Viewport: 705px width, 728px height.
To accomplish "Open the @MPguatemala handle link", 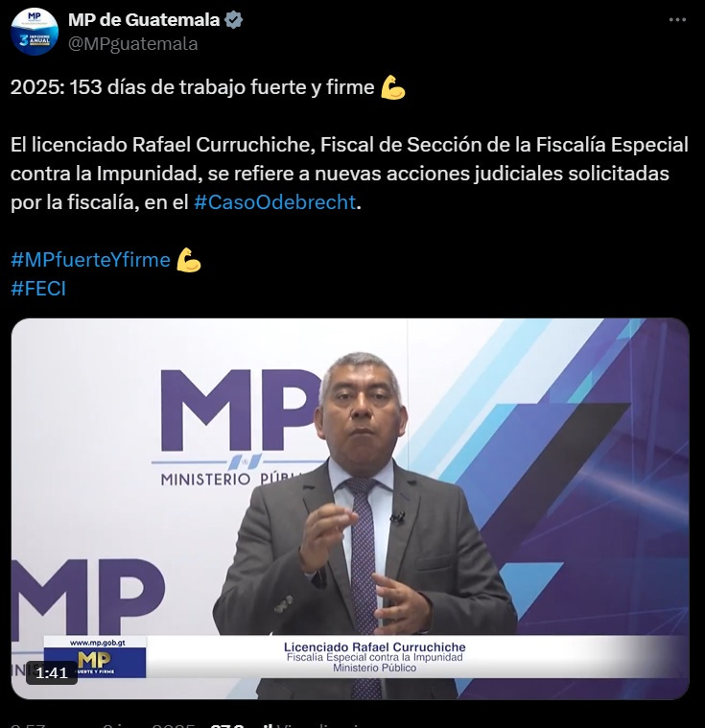I will coord(132,44).
